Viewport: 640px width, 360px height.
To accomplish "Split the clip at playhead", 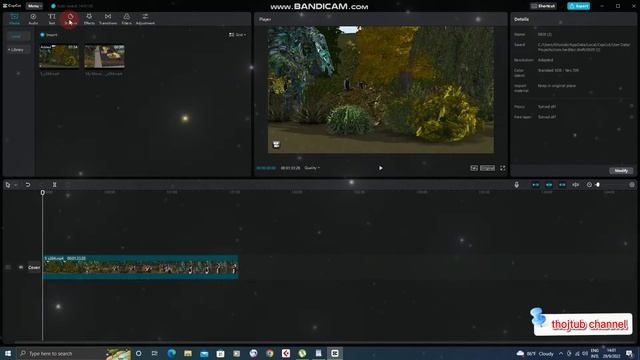I will (x=54, y=185).
